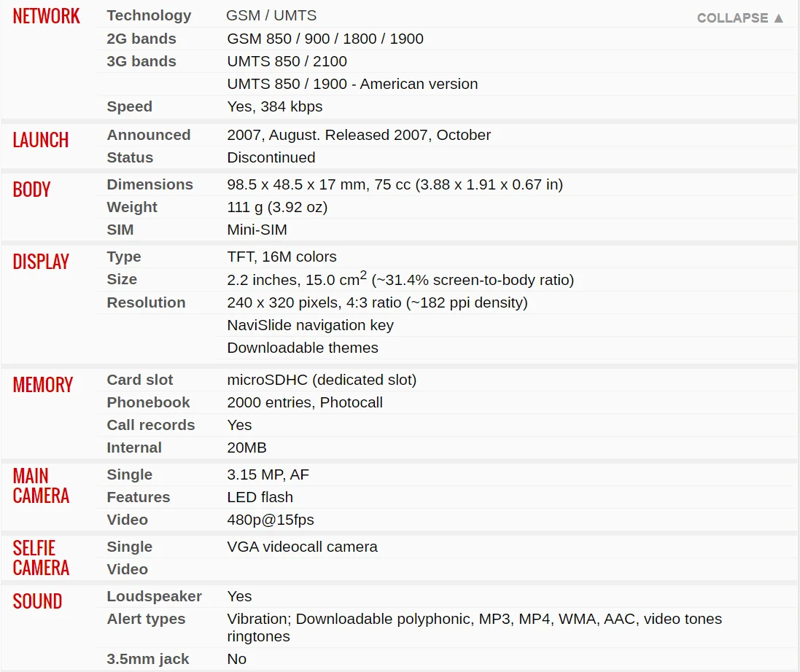The height and width of the screenshot is (672, 800).
Task: Collapse the specs with COLLAPSE ▲ toggle
Action: click(740, 18)
